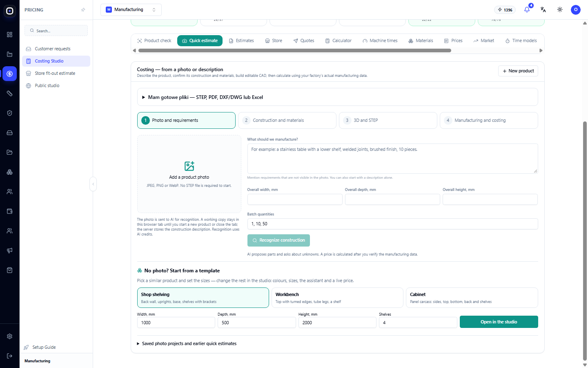Switch to the Product check tab
Screen dimensions: 588x368
(154, 41)
